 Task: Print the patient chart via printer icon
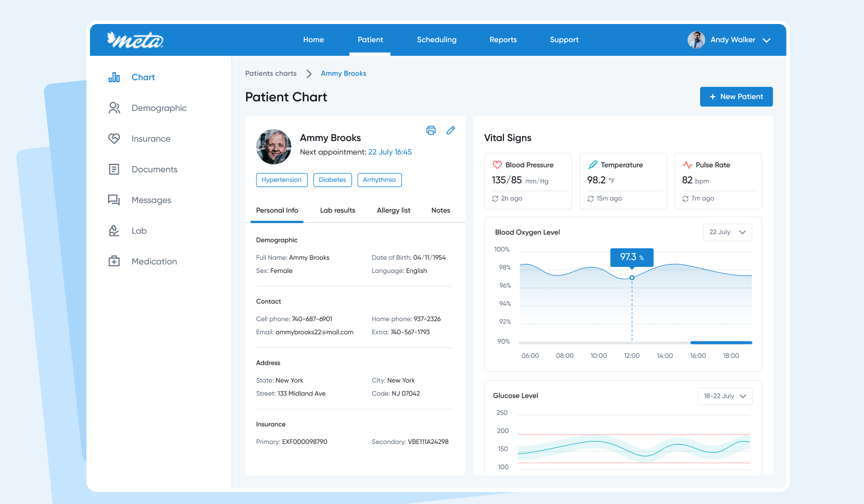(431, 130)
